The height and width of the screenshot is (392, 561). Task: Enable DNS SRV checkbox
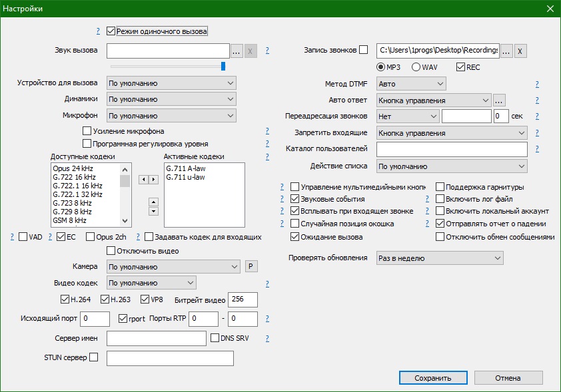point(215,337)
